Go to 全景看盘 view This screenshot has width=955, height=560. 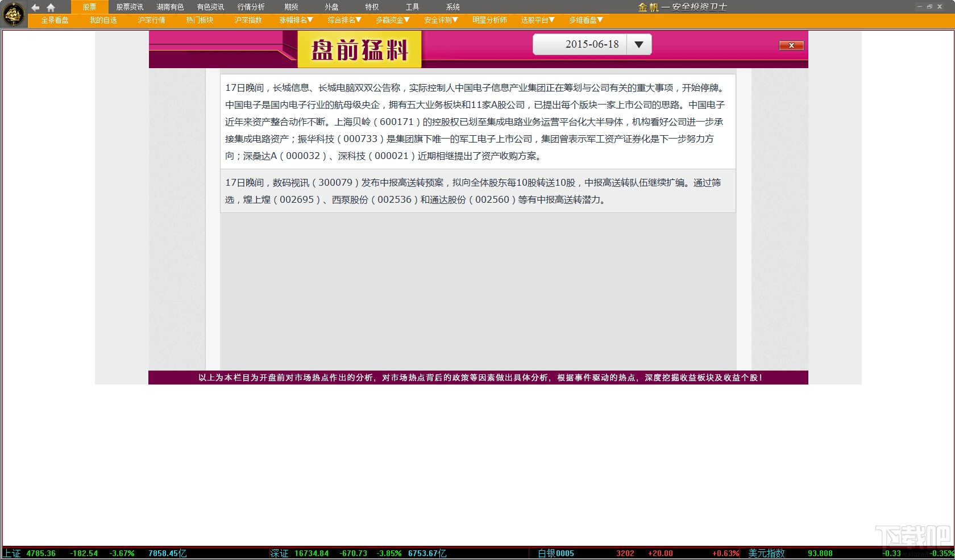coord(55,20)
